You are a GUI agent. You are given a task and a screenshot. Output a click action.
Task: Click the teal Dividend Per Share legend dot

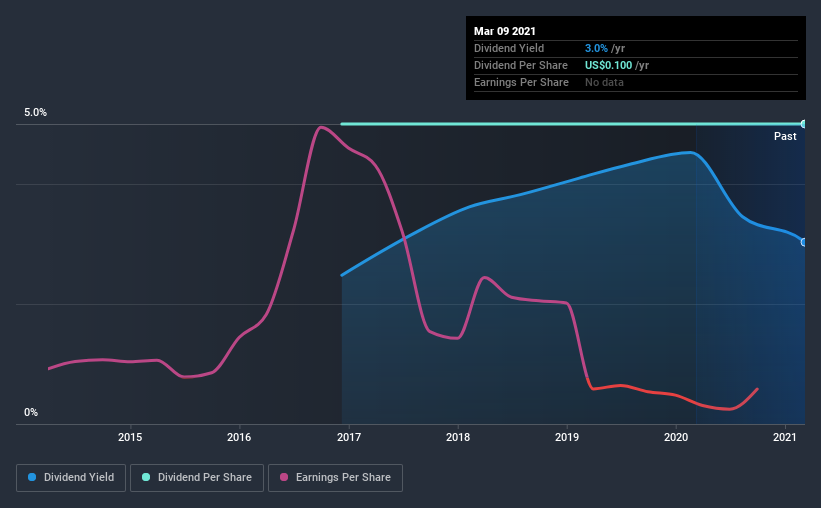point(146,477)
